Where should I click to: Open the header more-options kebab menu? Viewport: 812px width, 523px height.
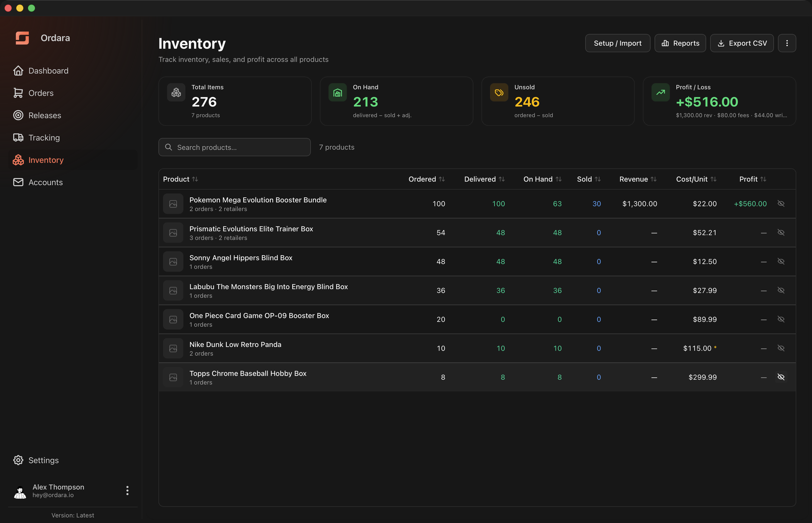[787, 43]
